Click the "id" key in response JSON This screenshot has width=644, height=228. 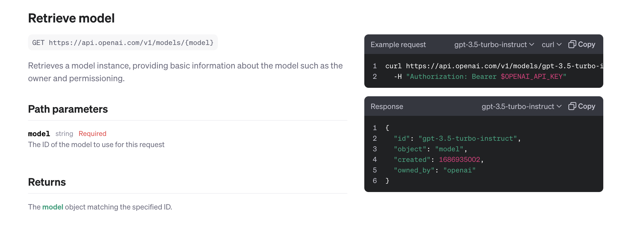click(x=402, y=138)
